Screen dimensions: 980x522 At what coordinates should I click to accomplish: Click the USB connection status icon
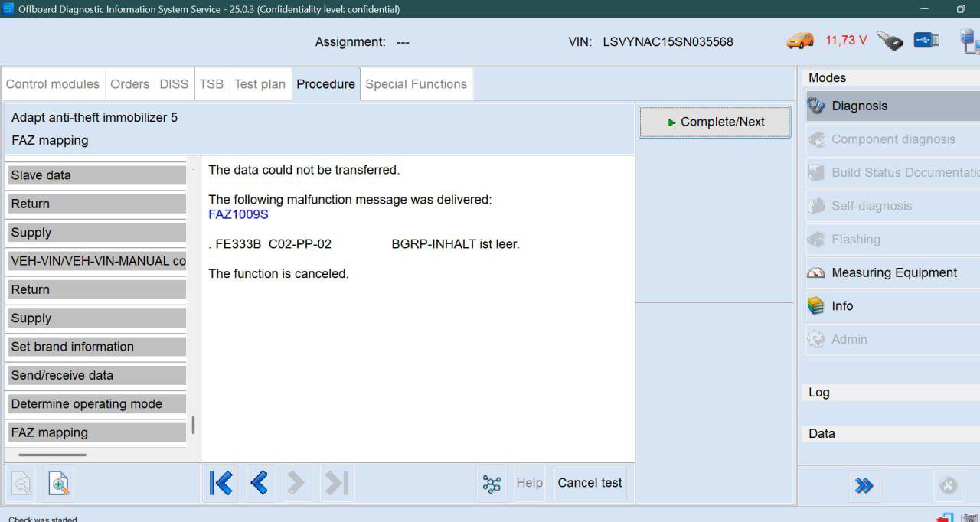(926, 40)
